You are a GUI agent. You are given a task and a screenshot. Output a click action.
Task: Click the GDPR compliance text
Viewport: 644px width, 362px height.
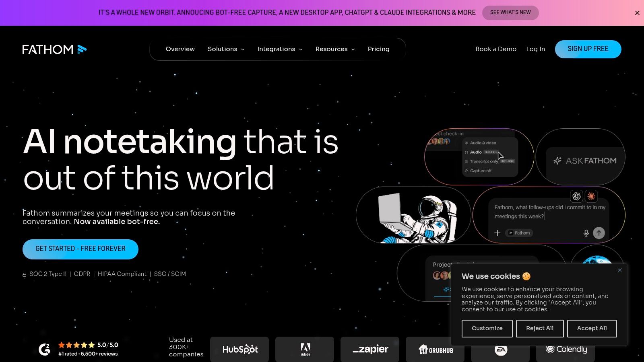tap(82, 274)
